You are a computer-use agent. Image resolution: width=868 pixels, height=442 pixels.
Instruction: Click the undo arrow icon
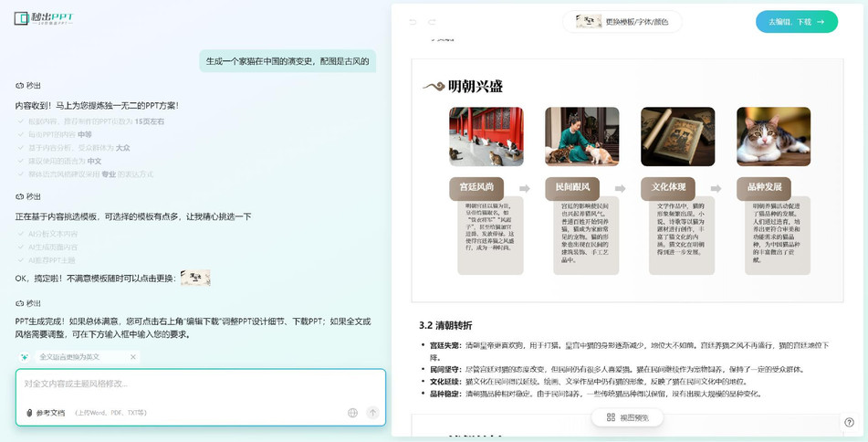point(413,22)
